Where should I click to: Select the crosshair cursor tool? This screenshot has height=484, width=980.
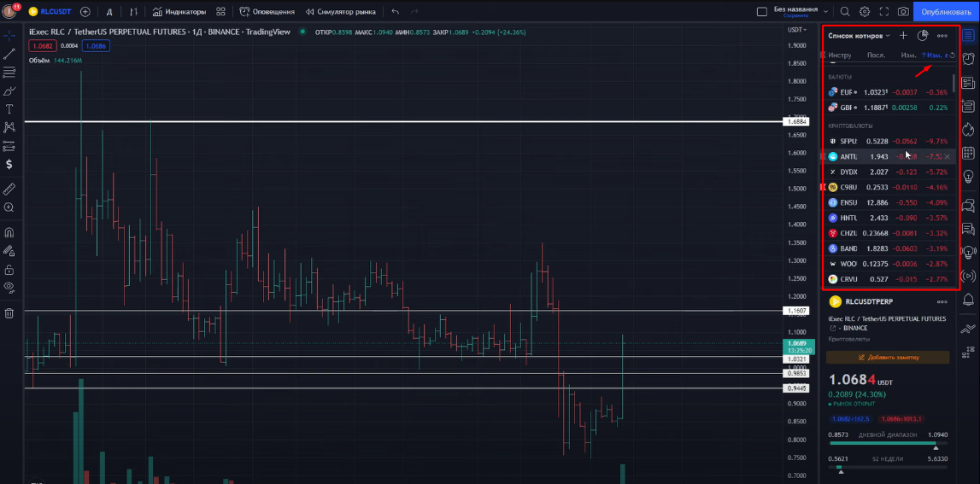[9, 36]
